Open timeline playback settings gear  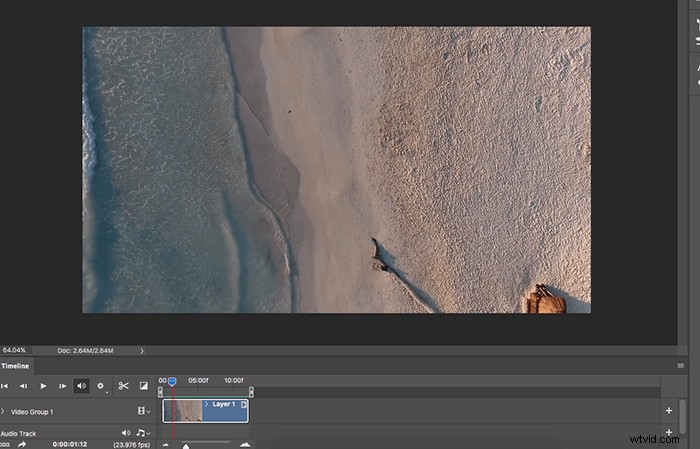[x=100, y=386]
